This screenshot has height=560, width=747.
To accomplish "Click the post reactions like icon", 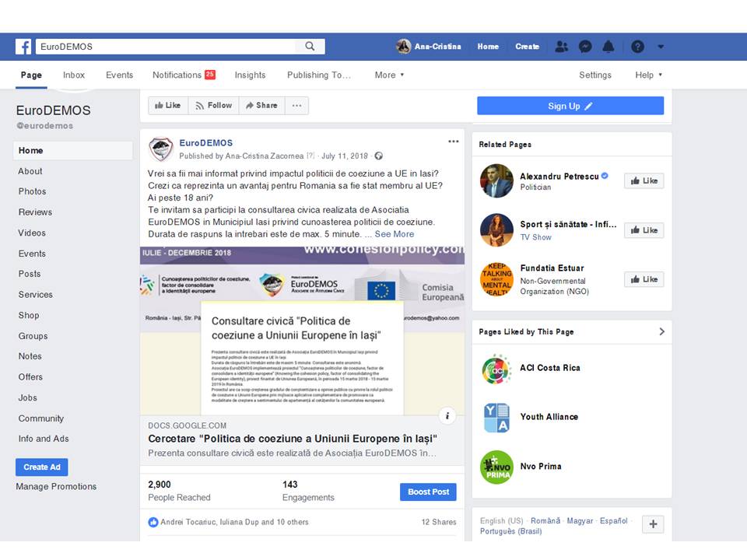I will tap(153, 523).
